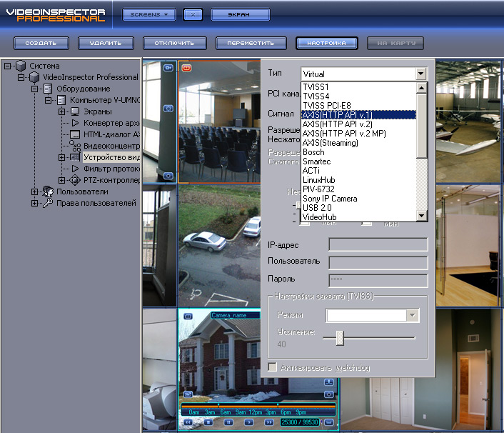
Task: Click the red recording icon in the conference camera
Action: pos(186,68)
